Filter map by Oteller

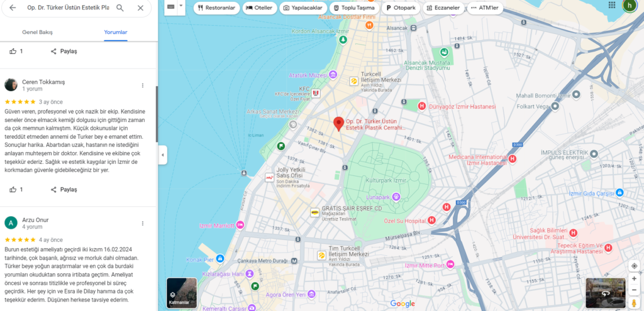[260, 8]
